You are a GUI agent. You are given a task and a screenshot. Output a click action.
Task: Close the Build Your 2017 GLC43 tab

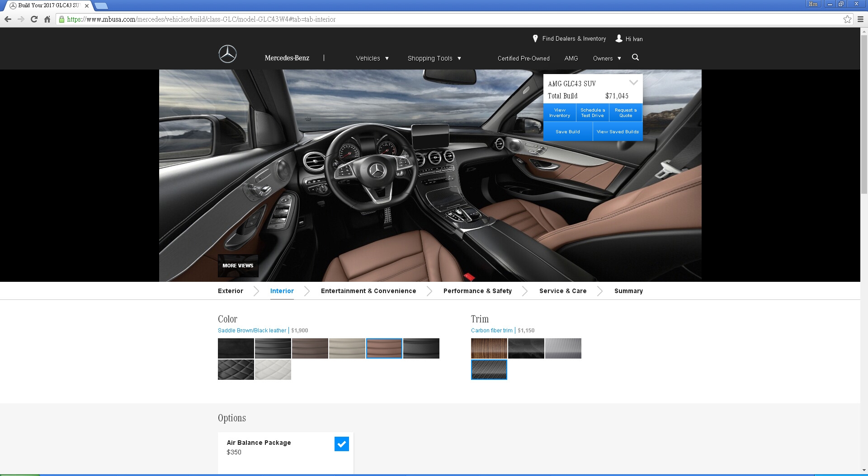pos(87,6)
